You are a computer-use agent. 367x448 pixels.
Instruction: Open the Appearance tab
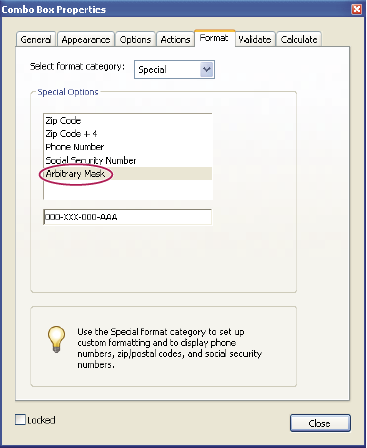(86, 39)
